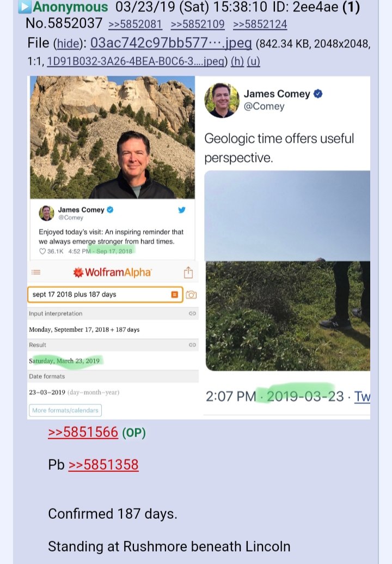The image size is (392, 564).
Task: Click the (u) file option
Action: click(x=253, y=62)
